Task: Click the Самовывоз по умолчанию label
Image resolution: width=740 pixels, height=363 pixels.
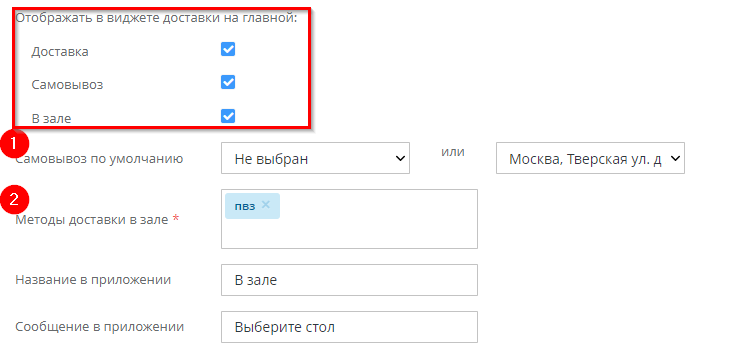Action: tap(99, 159)
